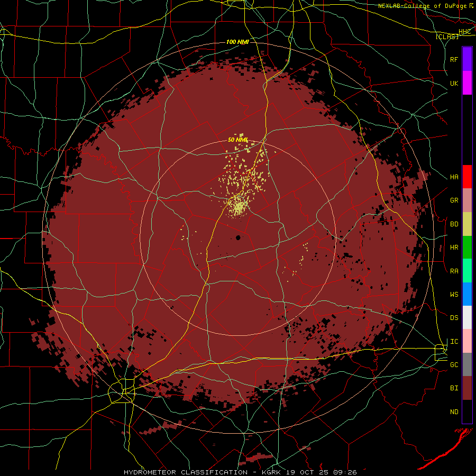The image size is (476, 476).
Task: Click the DS legend label
Action: click(x=454, y=318)
